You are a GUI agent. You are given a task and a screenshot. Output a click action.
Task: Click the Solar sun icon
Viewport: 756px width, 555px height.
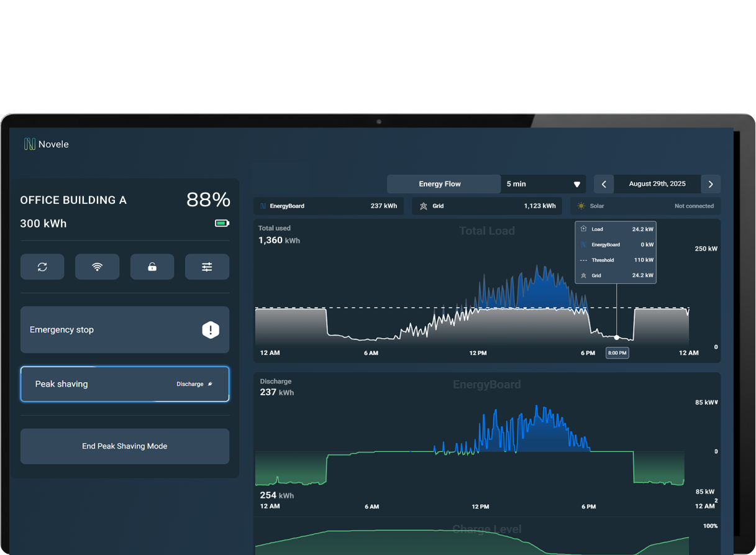click(x=581, y=206)
